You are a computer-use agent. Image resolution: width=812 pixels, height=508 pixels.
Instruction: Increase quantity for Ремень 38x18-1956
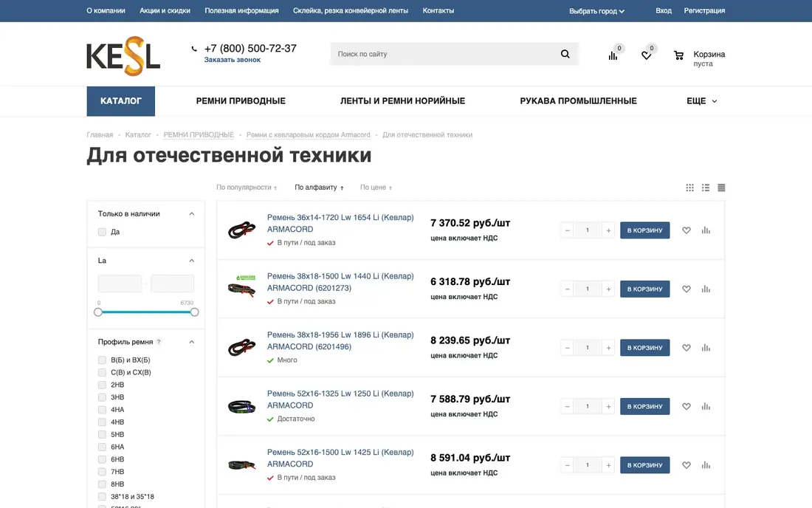click(x=608, y=348)
